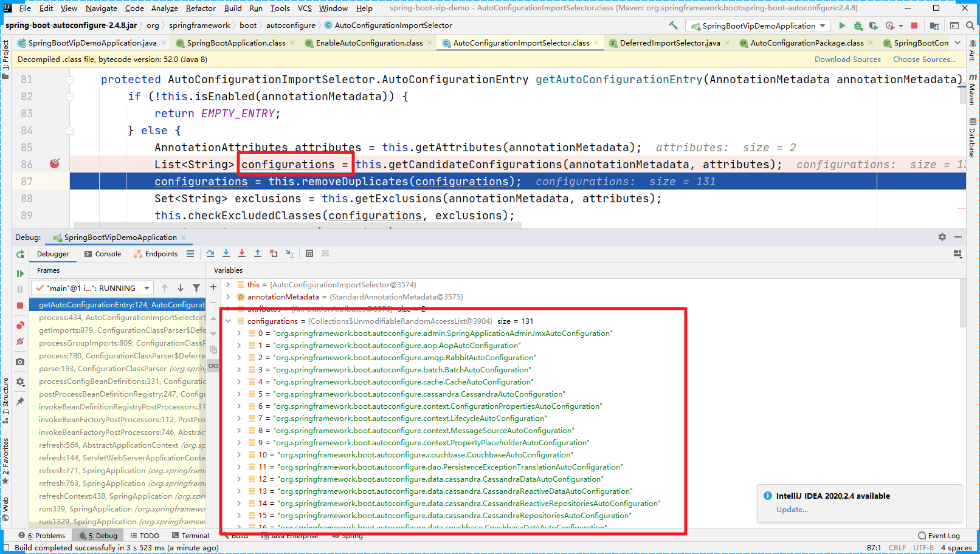This screenshot has width=980, height=554.
Task: Expand element 10 CouchbaseAutoConfiguration
Action: pyautogui.click(x=239, y=454)
